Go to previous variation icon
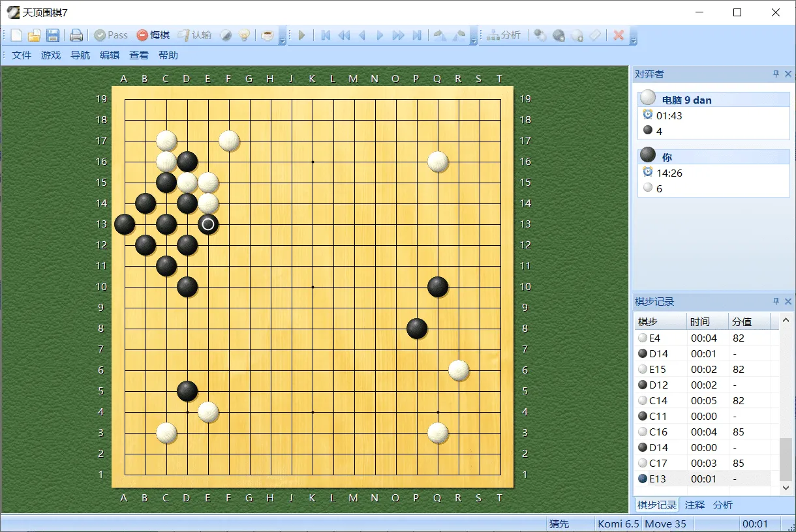Viewport: 796px width, 532px height. 440,35
